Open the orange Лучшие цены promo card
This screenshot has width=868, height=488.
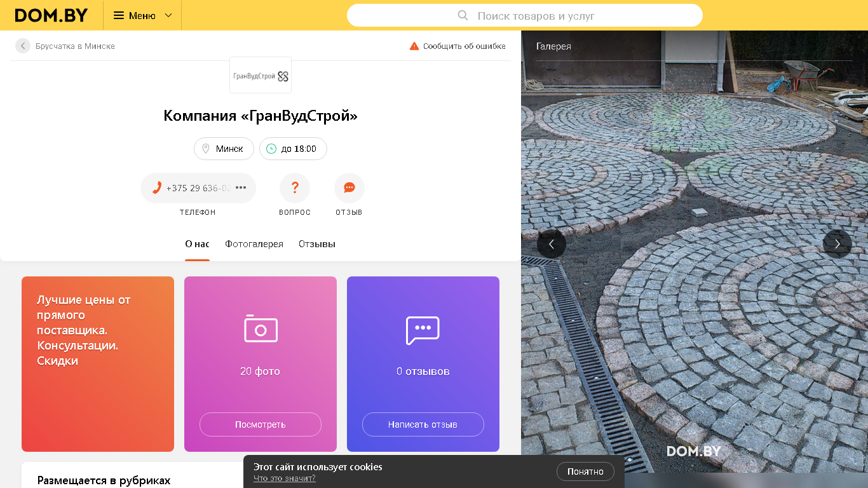point(98,364)
